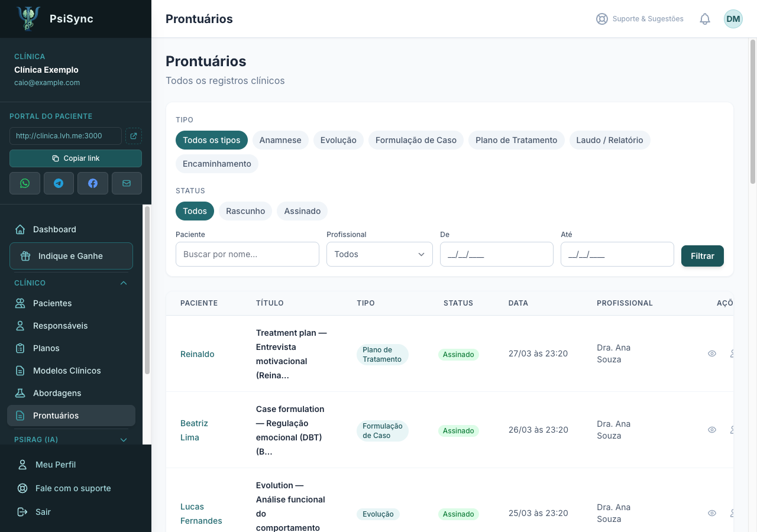Click the PsiSync logo icon

(x=28, y=18)
